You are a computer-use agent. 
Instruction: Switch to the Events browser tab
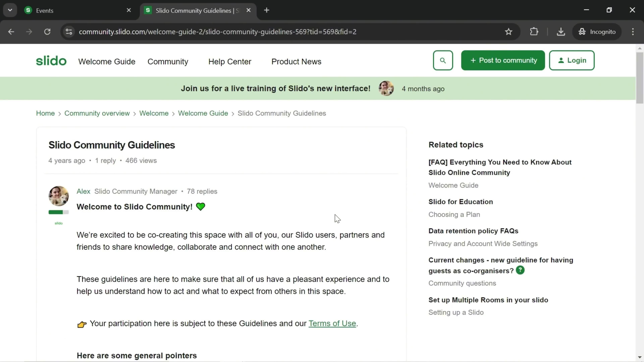click(77, 11)
